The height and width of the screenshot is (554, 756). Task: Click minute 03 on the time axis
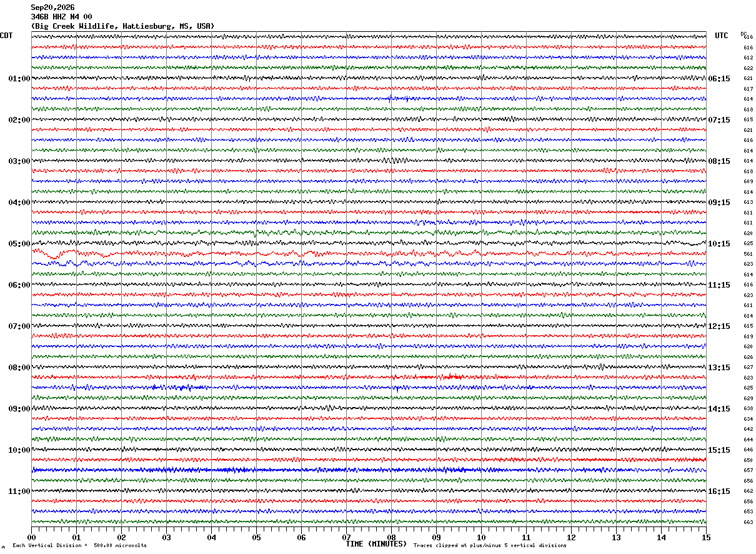(166, 537)
